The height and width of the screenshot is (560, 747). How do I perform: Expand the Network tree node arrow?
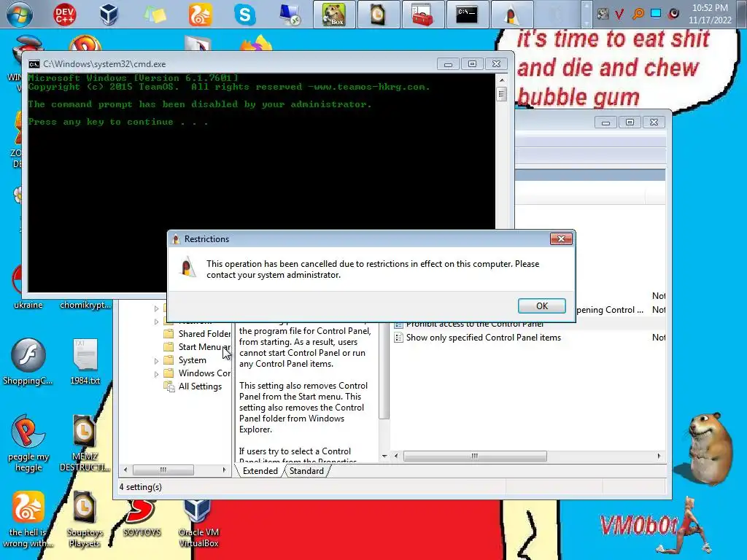(156, 322)
